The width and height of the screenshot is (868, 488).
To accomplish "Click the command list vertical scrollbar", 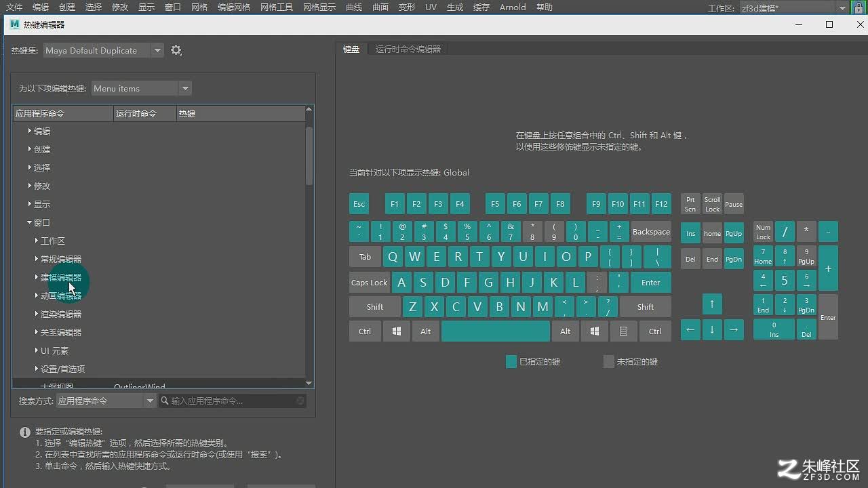I will [309, 156].
